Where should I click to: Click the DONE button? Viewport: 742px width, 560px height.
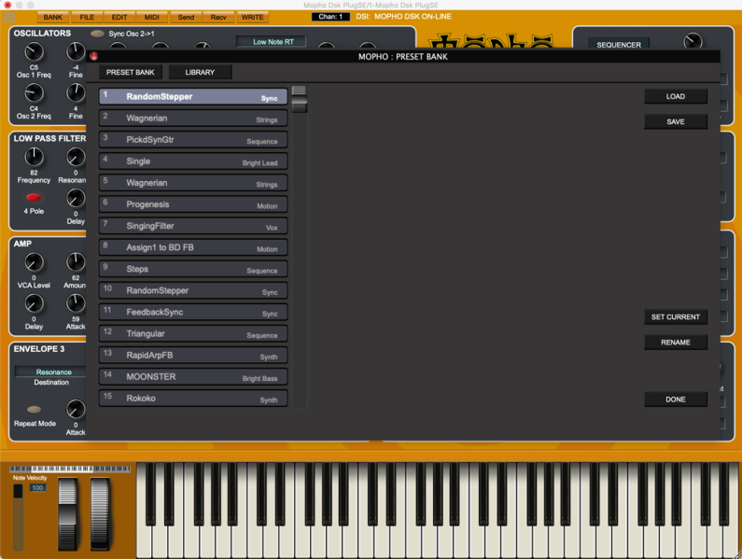tap(675, 399)
